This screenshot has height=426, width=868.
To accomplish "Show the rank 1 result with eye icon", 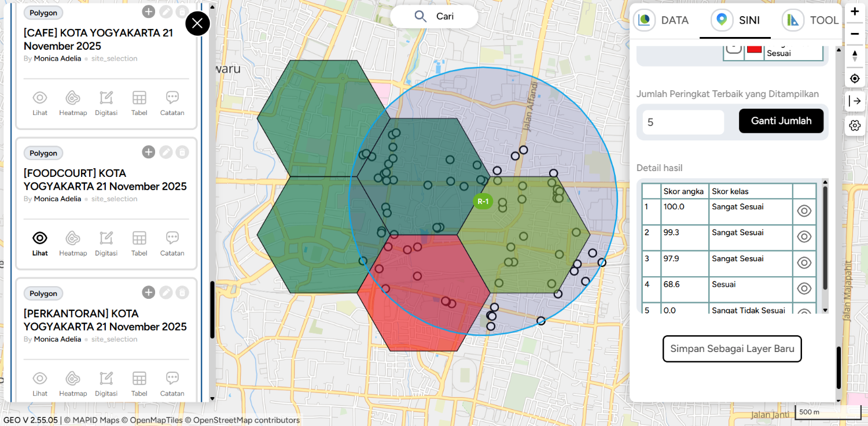I will pyautogui.click(x=804, y=211).
